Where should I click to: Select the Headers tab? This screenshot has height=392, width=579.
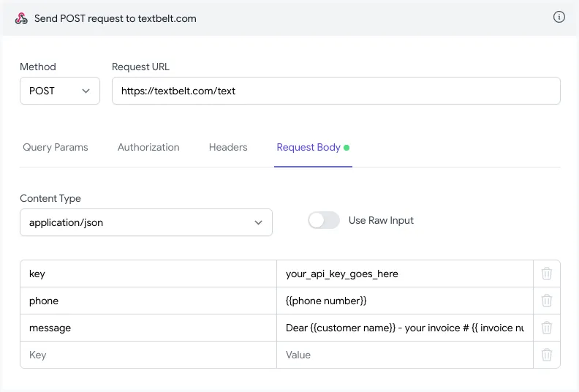tap(228, 147)
